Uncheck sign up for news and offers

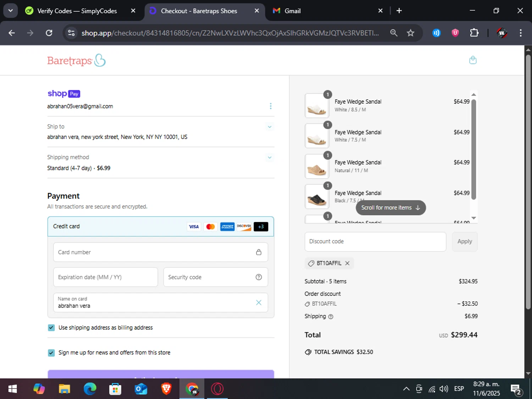pos(51,353)
